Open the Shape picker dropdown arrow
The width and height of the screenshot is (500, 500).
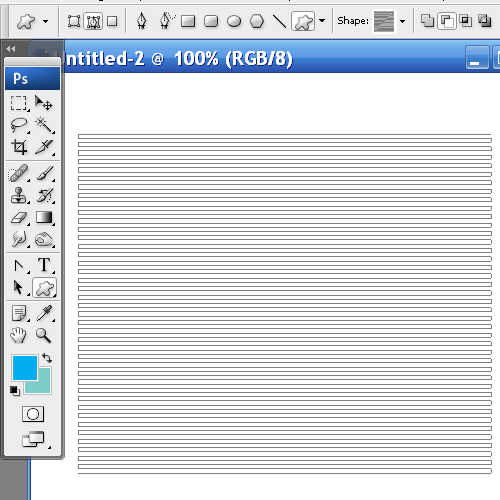[403, 21]
